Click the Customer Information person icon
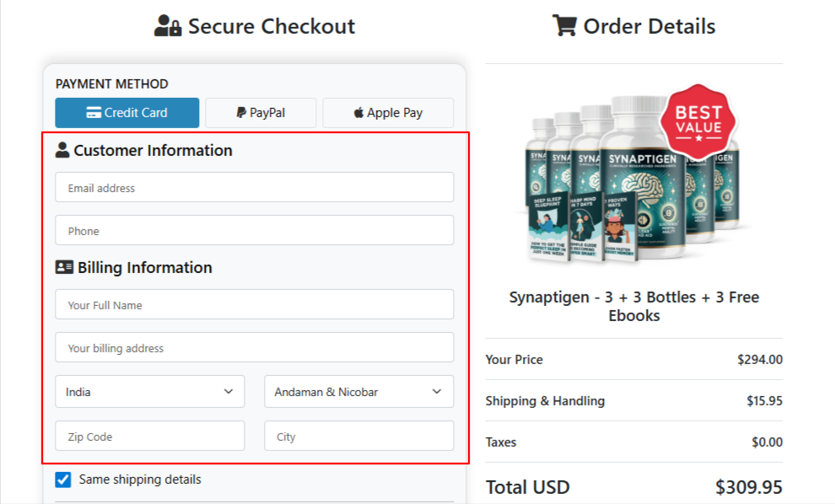This screenshot has width=835, height=504. pos(62,151)
